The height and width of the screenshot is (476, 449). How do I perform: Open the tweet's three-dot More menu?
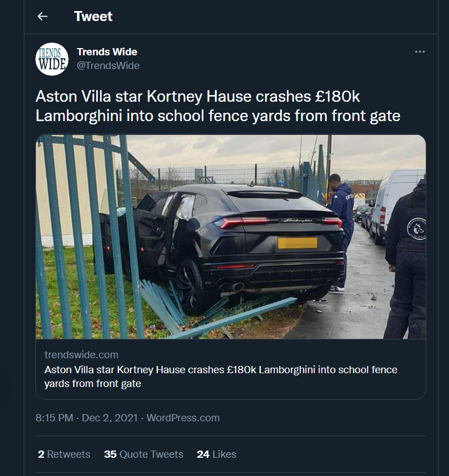(420, 52)
